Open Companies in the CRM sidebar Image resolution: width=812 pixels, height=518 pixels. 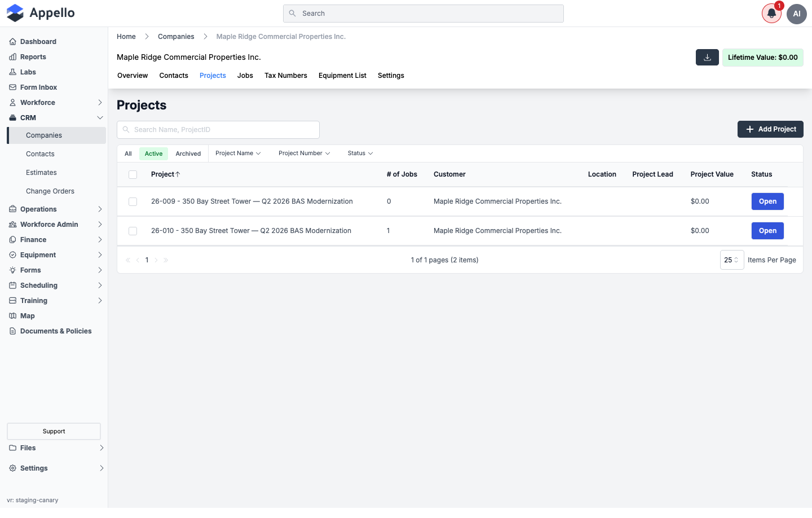tap(56, 135)
